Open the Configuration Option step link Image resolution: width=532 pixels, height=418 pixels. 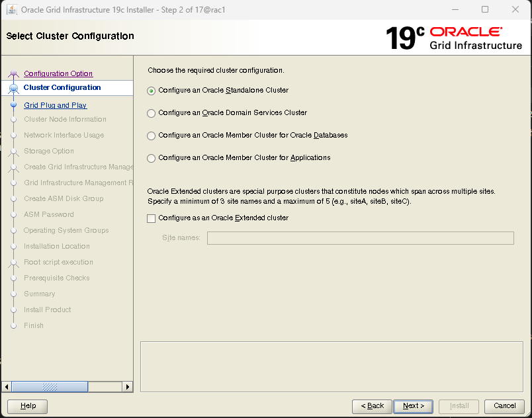point(58,73)
